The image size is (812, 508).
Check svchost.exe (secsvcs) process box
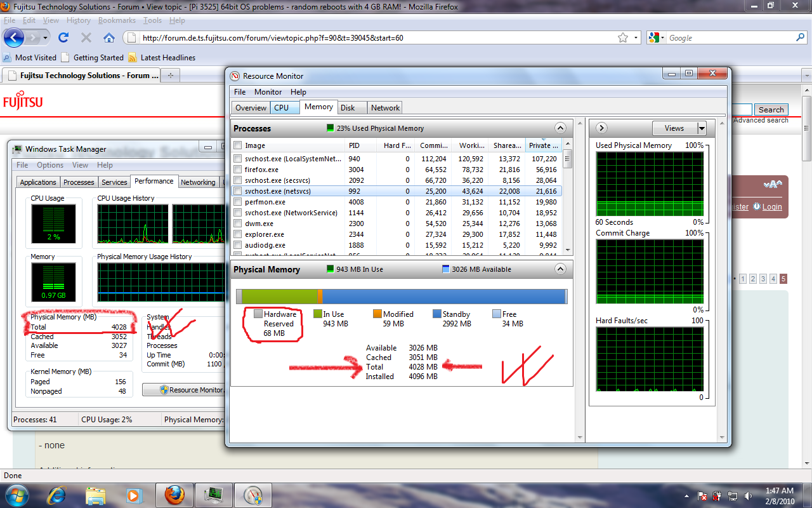[238, 180]
